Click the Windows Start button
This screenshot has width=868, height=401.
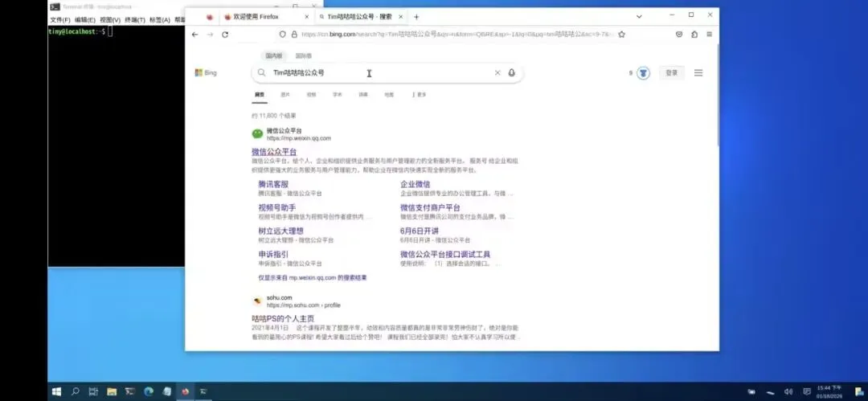[56, 391]
